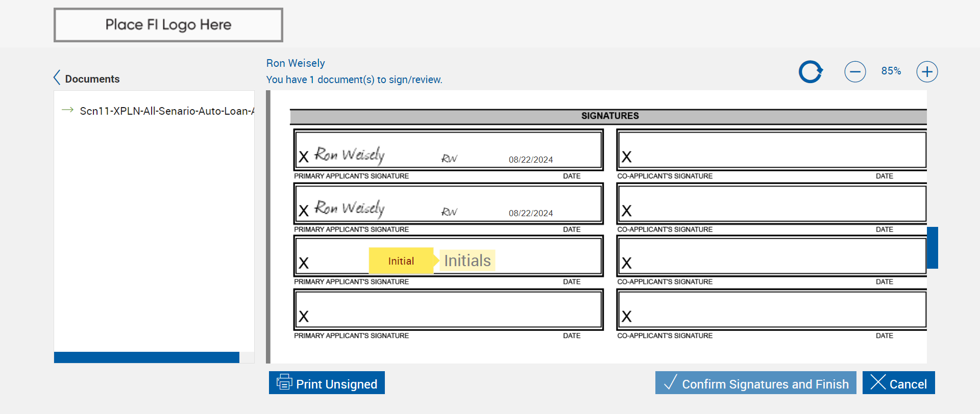Image resolution: width=980 pixels, height=414 pixels.
Task: Click the first 08/22/2024 date
Action: point(531,160)
